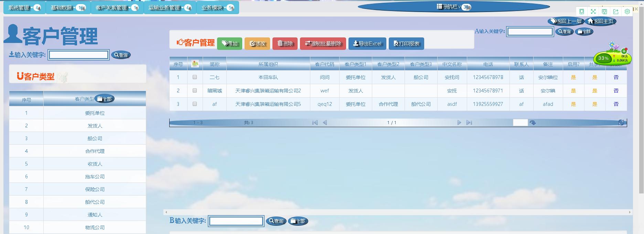This screenshot has width=644, height=234.
Task: Export table with 导出Excel button
Action: tap(367, 44)
